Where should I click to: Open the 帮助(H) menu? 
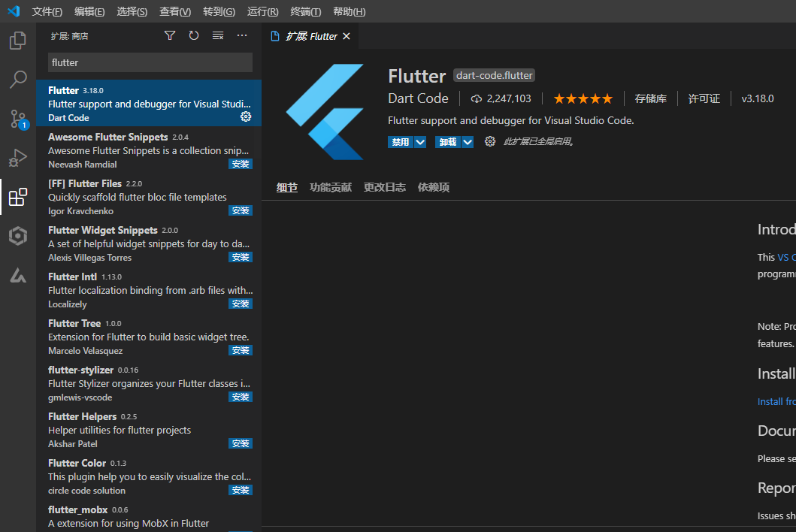pos(350,11)
